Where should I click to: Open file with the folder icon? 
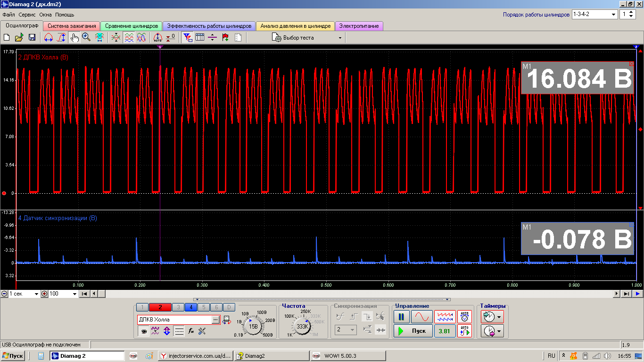coord(19,38)
